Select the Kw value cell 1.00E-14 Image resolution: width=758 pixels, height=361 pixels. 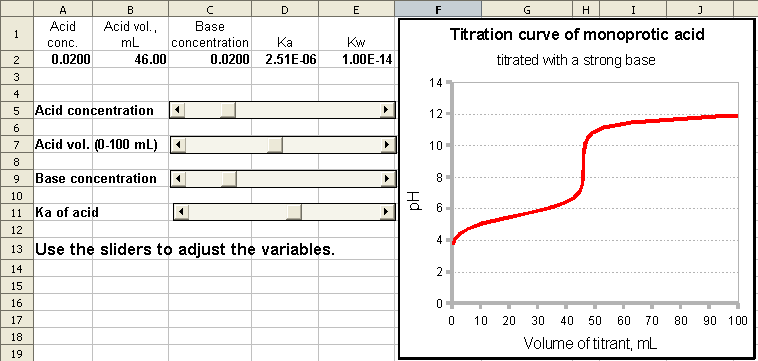(357, 60)
